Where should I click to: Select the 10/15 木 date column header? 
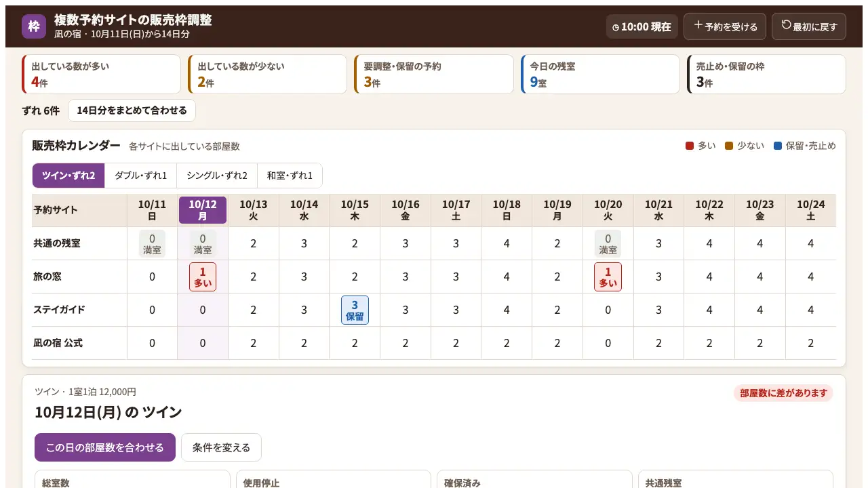pyautogui.click(x=355, y=210)
